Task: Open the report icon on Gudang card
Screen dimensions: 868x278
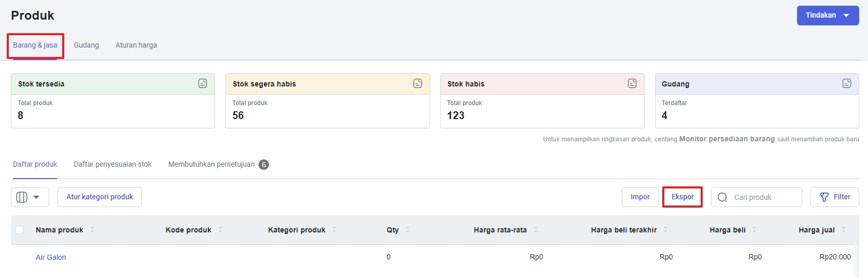Action: point(847,83)
